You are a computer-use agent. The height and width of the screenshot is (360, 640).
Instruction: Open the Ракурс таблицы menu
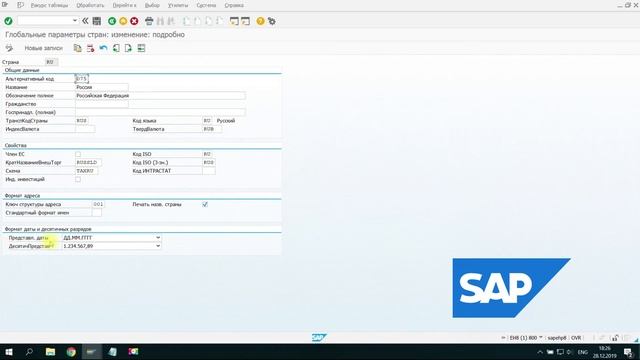(49, 5)
